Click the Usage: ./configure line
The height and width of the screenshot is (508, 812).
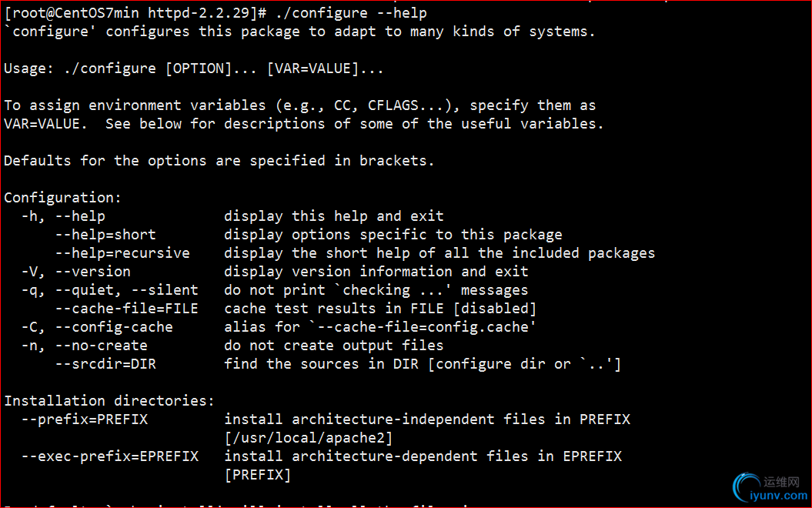tap(194, 69)
